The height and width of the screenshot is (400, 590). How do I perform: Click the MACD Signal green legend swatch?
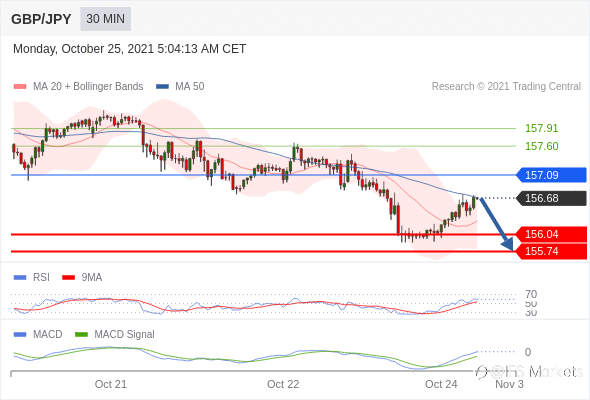tap(81, 334)
